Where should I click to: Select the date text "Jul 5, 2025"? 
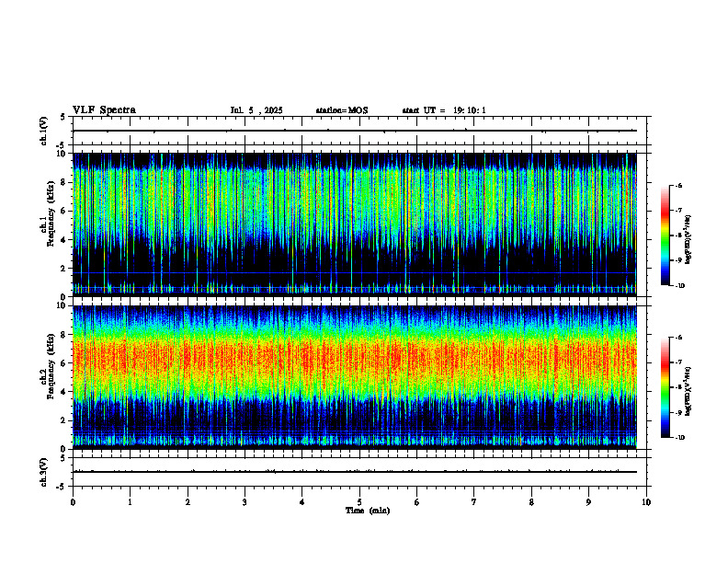(256, 110)
